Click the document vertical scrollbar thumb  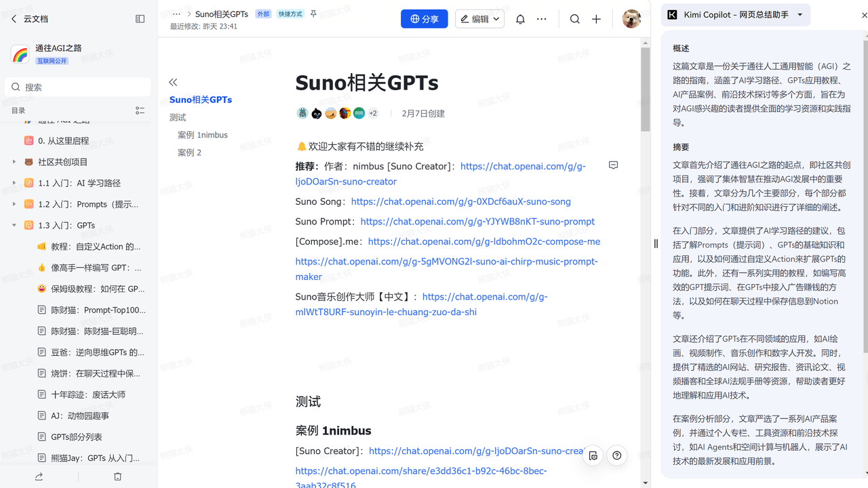646,89
